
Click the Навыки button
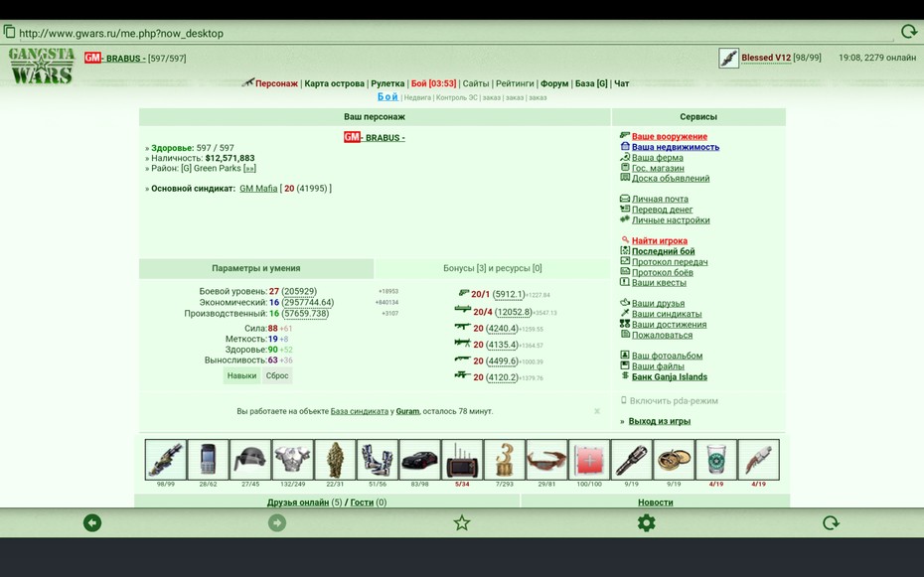click(241, 375)
